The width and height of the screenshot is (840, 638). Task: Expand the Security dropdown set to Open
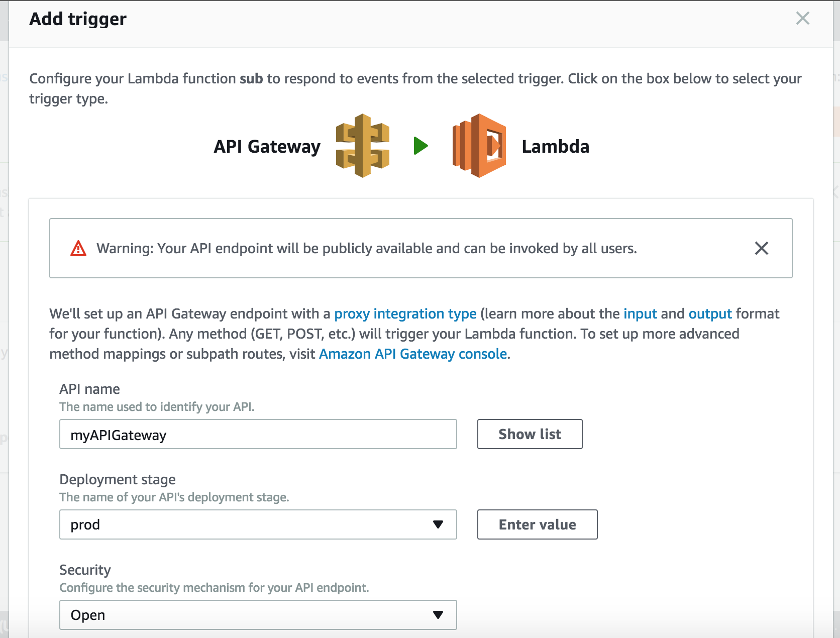(258, 615)
